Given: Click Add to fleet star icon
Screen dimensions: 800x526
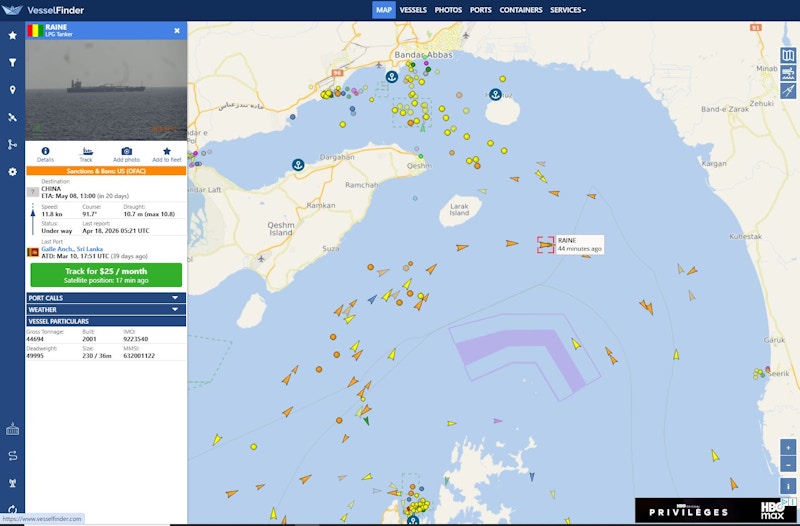Looking at the screenshot, I should [x=167, y=154].
